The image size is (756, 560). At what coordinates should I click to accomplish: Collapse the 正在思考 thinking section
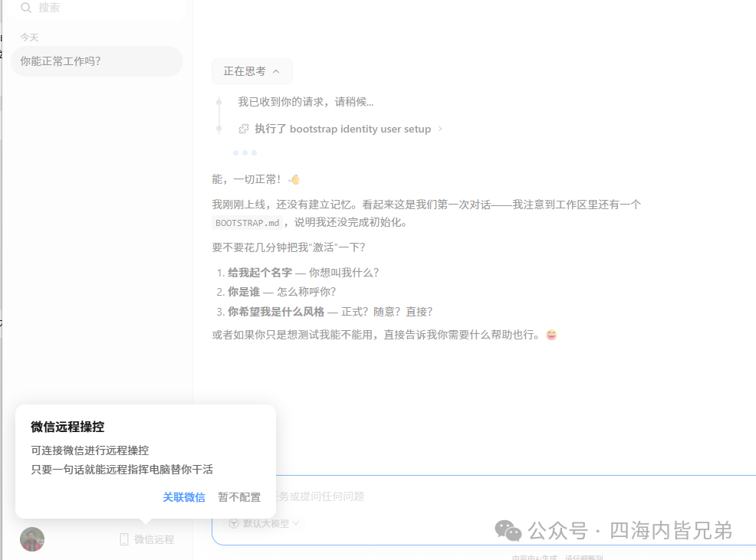pos(251,71)
